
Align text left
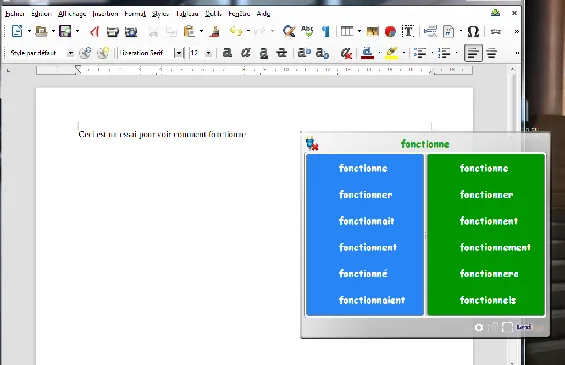473,53
